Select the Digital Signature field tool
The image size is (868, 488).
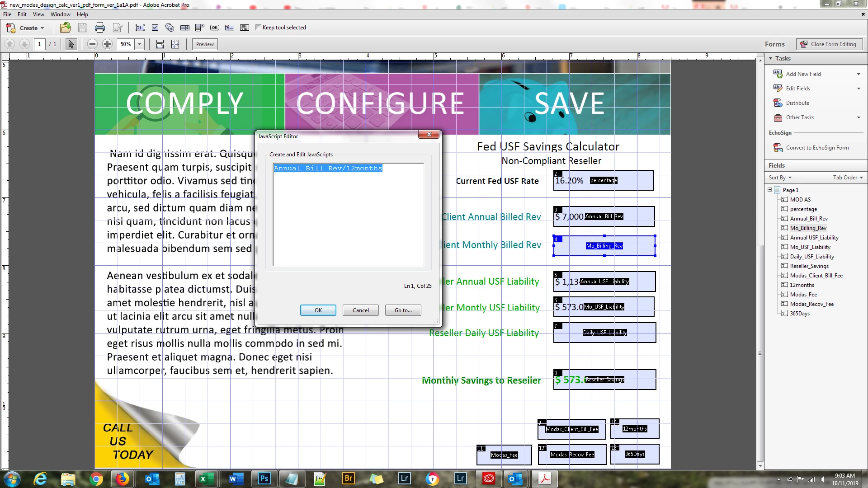click(230, 28)
